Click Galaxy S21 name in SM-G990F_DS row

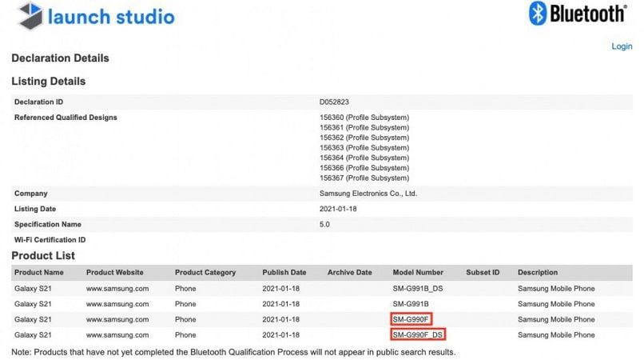tap(33, 335)
